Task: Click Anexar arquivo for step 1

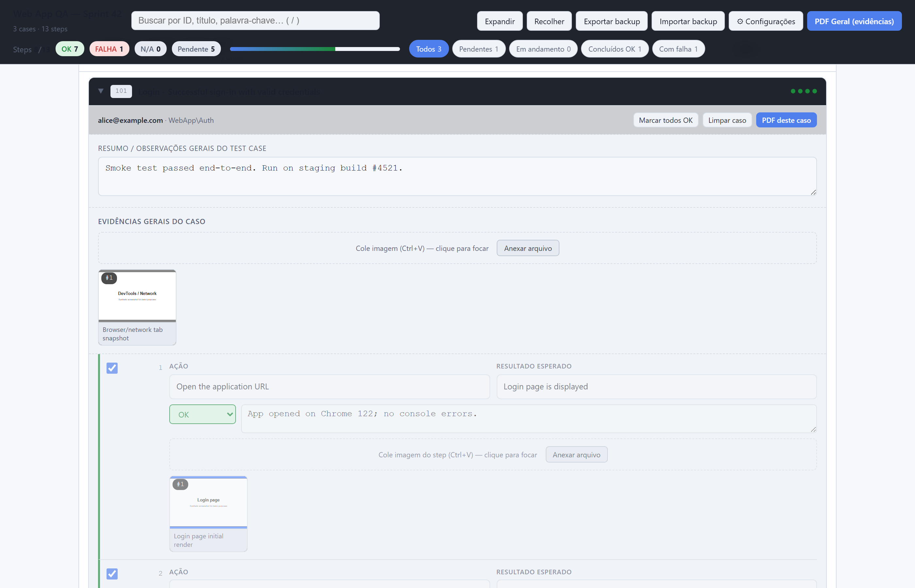Action: click(x=576, y=455)
